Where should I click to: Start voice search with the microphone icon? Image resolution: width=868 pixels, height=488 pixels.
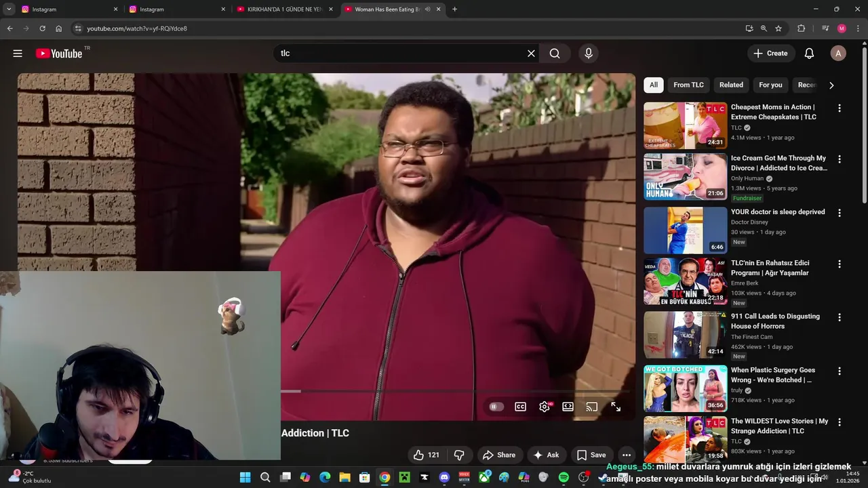coord(588,54)
